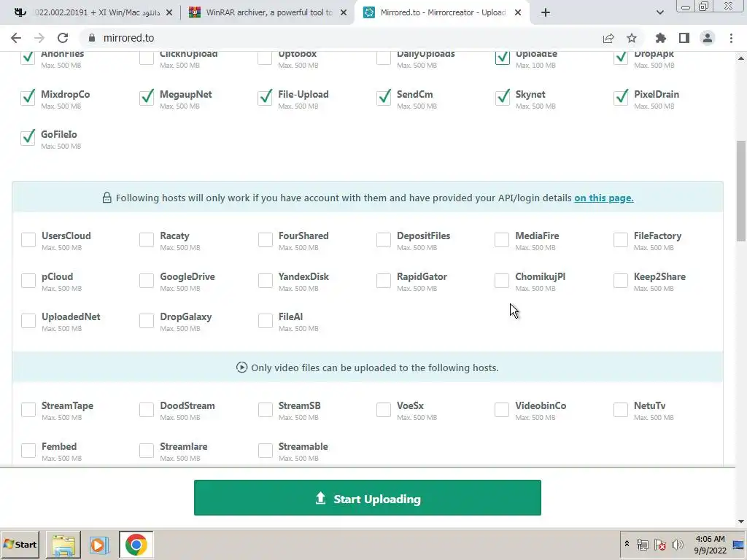Open a new browser tab

[546, 13]
